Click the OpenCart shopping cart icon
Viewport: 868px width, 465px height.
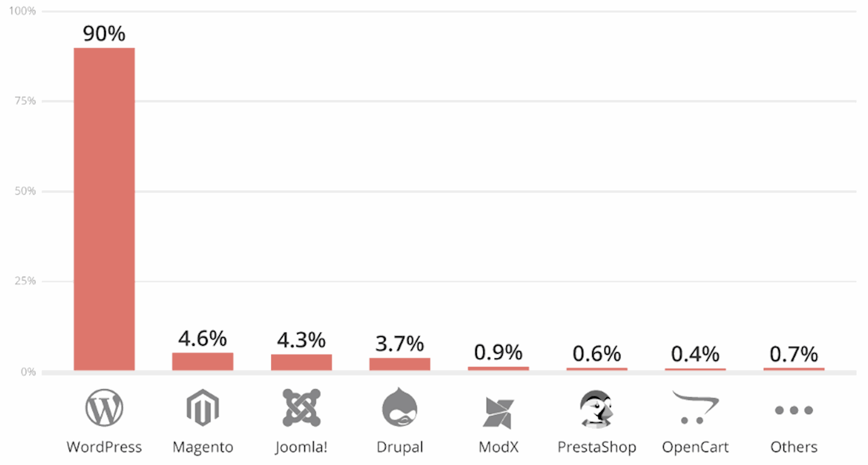pyautogui.click(x=695, y=408)
